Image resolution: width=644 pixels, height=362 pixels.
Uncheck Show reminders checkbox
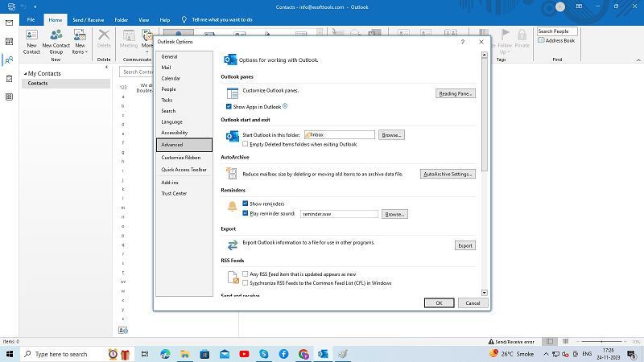pos(246,204)
